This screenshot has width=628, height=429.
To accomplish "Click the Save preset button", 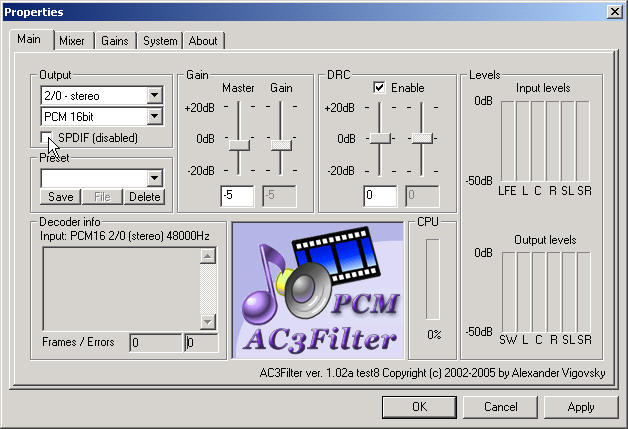I will pyautogui.click(x=61, y=197).
